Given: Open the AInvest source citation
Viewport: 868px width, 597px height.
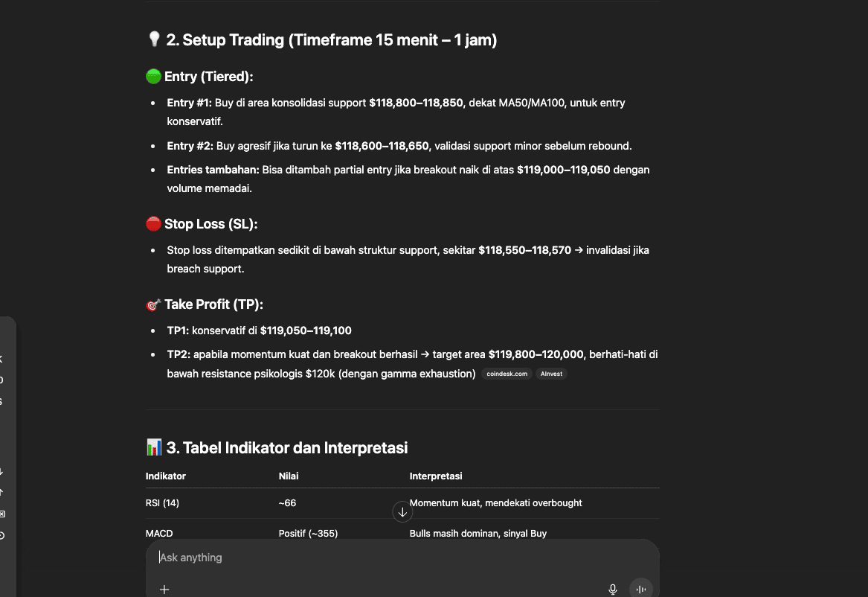Looking at the screenshot, I should [551, 374].
